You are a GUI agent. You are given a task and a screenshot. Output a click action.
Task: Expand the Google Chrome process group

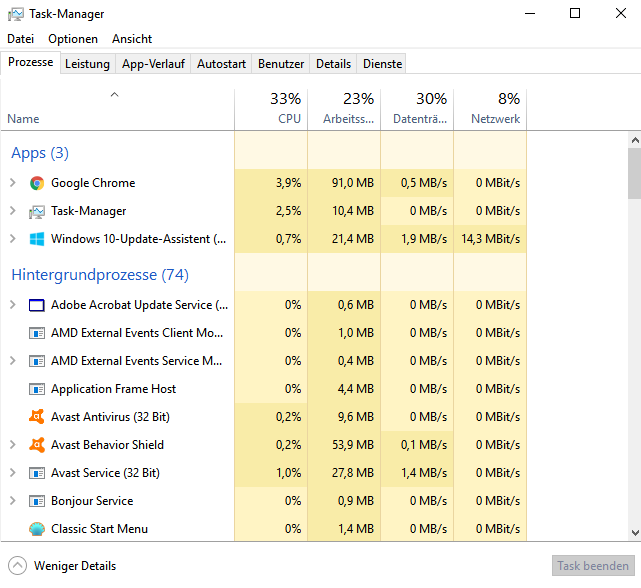click(x=13, y=183)
